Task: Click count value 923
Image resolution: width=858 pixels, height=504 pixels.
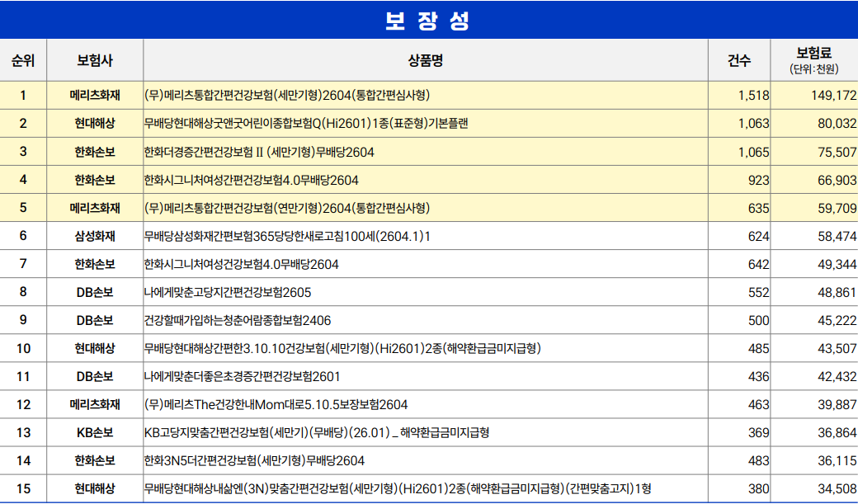Action: 758,180
